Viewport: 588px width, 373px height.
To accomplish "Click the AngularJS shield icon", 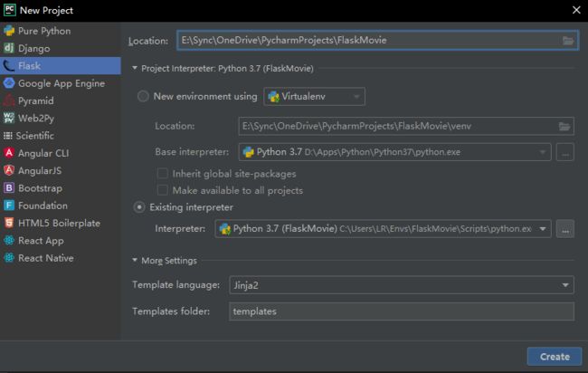I will click(9, 170).
